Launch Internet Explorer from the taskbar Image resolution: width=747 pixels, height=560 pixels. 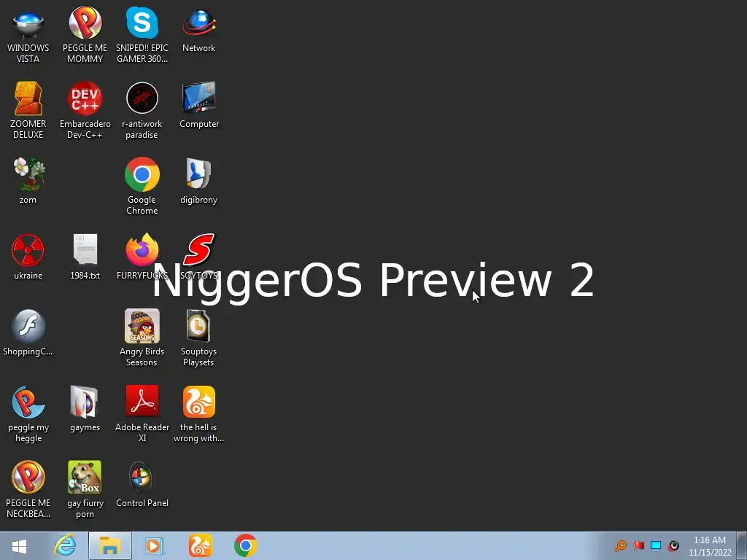point(65,545)
